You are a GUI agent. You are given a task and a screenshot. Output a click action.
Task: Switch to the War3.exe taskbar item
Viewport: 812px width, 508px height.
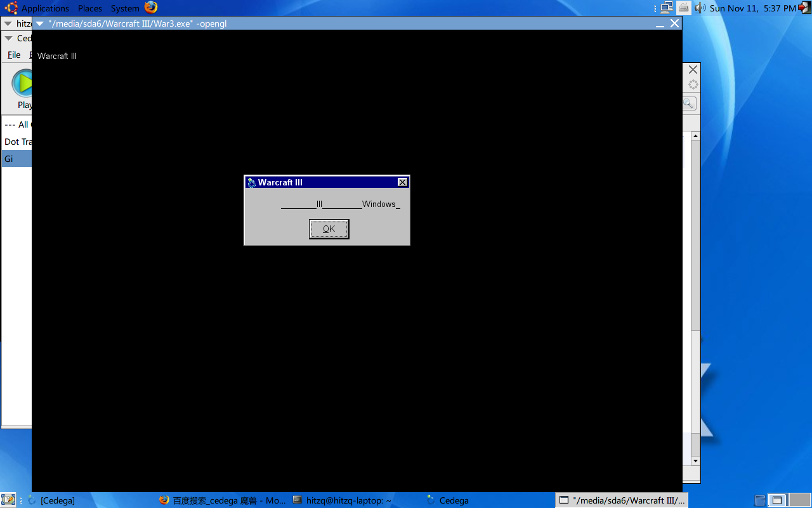click(622, 500)
